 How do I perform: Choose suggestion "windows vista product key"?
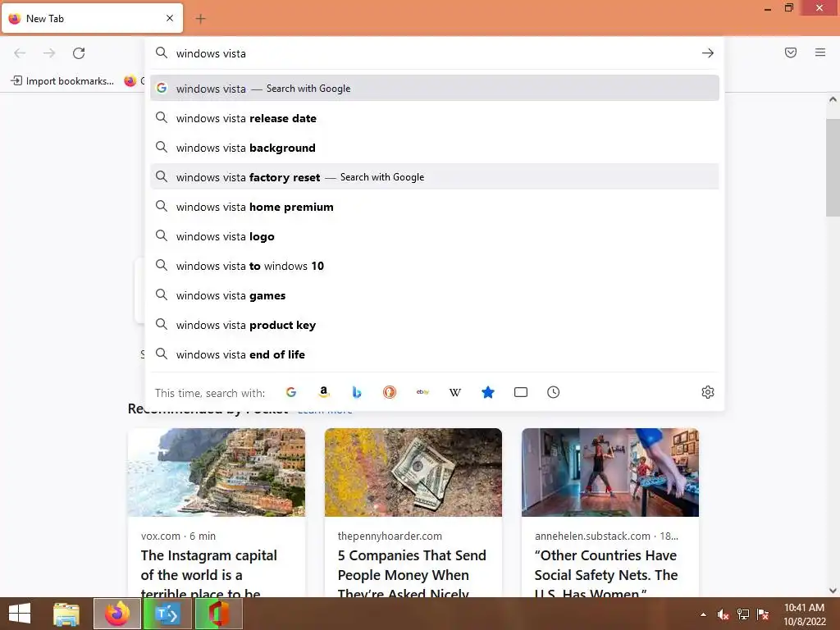[x=435, y=325]
